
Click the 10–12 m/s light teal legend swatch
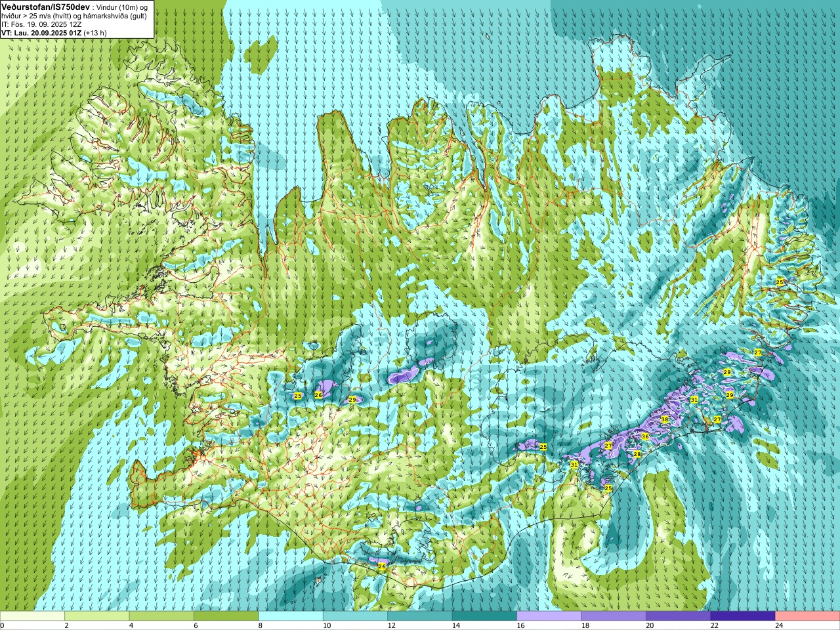click(355, 616)
